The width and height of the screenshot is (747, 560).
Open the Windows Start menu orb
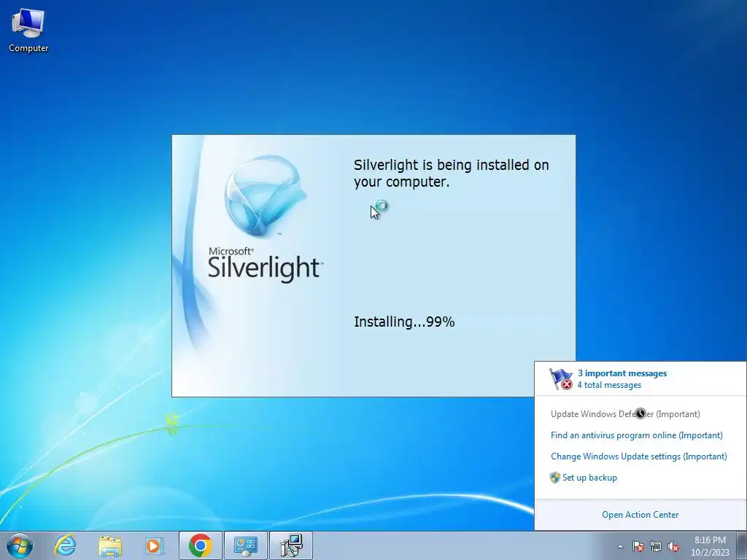(20, 545)
